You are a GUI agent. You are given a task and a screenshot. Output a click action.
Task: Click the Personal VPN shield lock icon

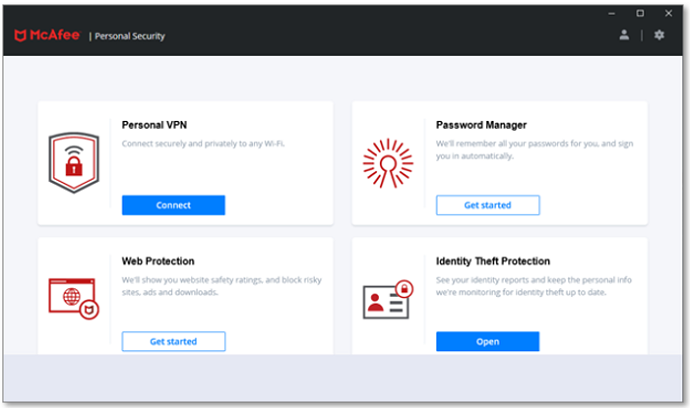[x=74, y=162]
